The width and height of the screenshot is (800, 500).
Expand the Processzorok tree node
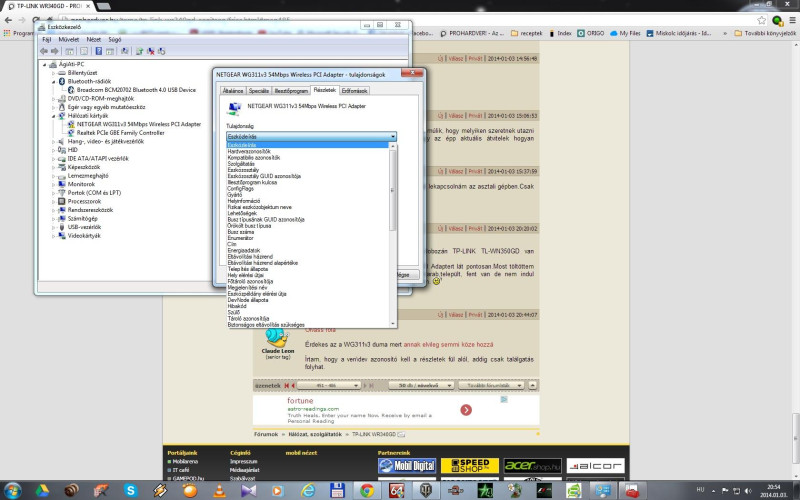pos(53,202)
